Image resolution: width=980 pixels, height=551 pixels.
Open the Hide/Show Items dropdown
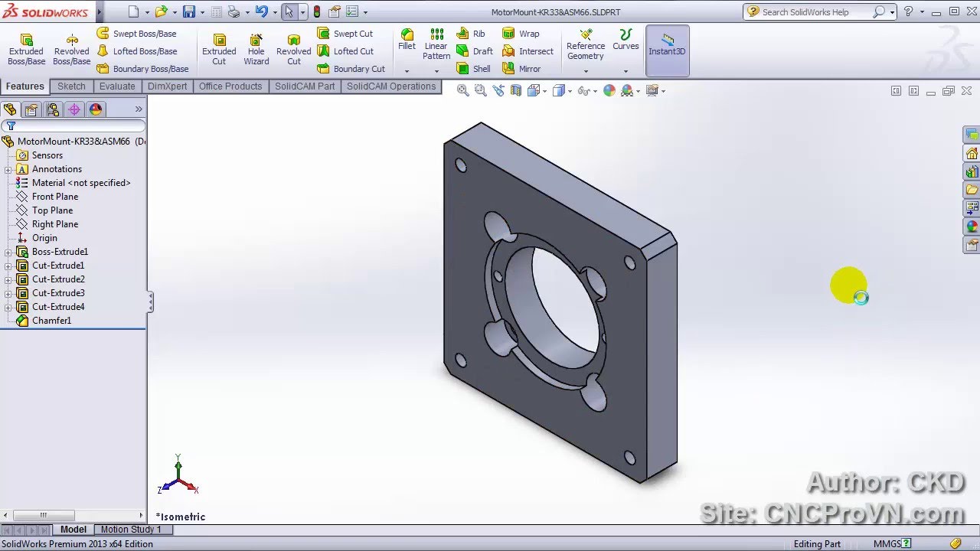pyautogui.click(x=596, y=90)
